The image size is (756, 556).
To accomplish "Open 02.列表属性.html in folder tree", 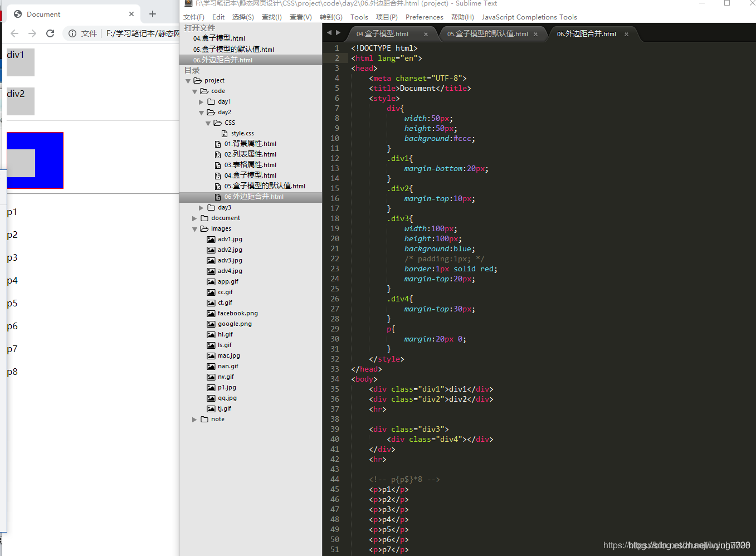I will click(x=251, y=154).
